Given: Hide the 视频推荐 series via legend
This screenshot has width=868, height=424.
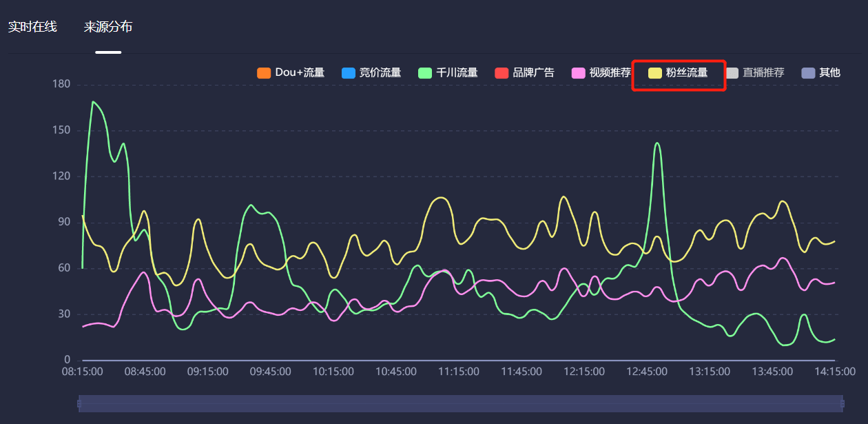Looking at the screenshot, I should click(x=601, y=72).
